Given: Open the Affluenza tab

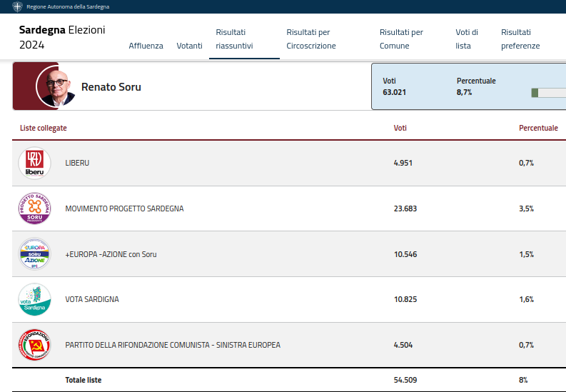Looking at the screenshot, I should pos(146,46).
